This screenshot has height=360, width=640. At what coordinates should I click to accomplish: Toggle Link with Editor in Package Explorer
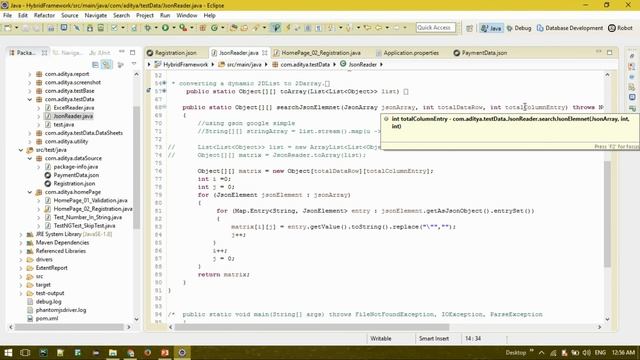click(106, 64)
